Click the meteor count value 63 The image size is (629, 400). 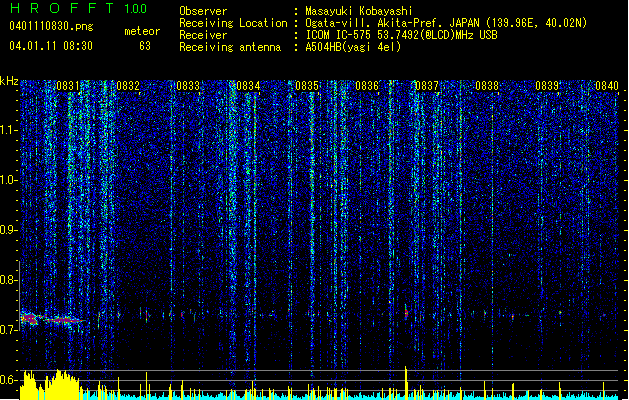pos(145,46)
